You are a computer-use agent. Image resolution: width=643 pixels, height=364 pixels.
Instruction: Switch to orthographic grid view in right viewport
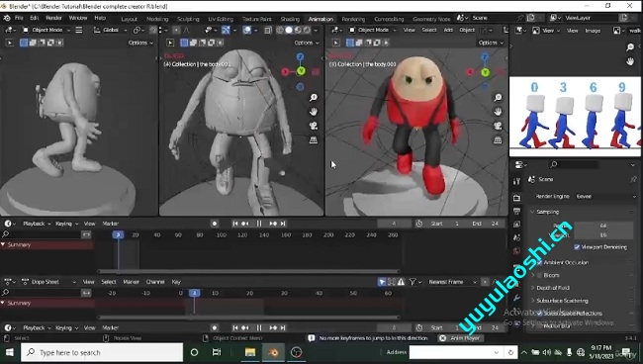(498, 140)
